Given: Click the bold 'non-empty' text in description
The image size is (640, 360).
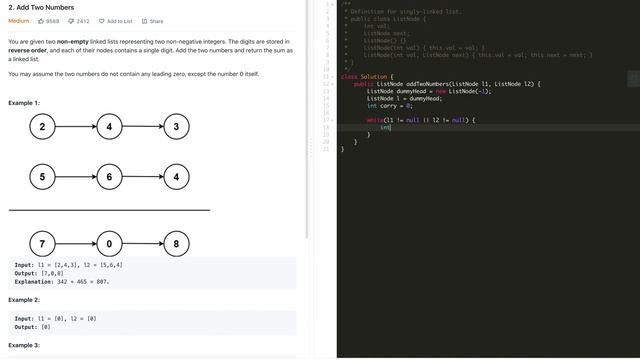Looking at the screenshot, I should [73, 42].
